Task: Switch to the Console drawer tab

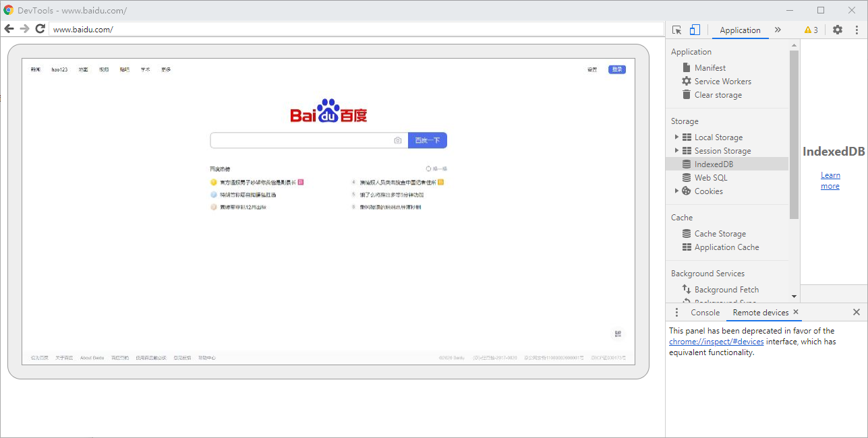Action: pyautogui.click(x=705, y=312)
